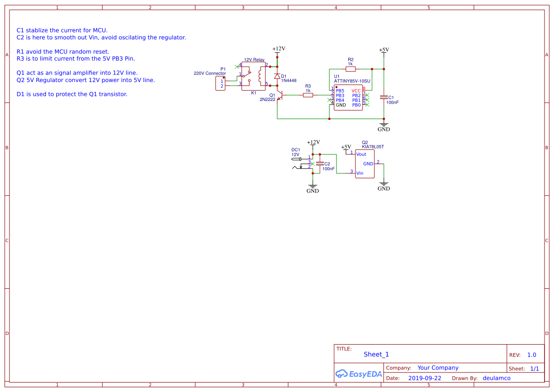Select the KIA78L05T regulator body
Screen dimensions: 554x392
coord(364,164)
